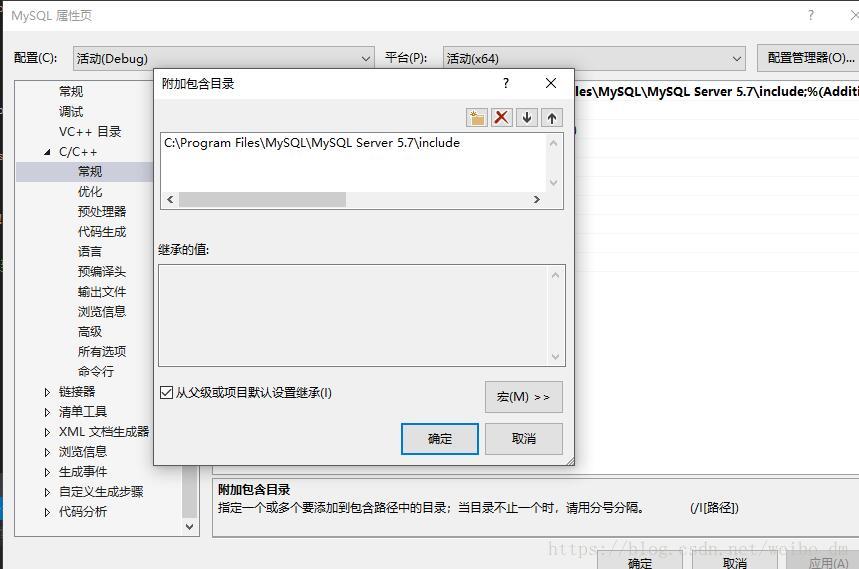Click 取消 at the bottom of MySQL 属性页
Viewport: 859px width, 569px height.
click(x=735, y=561)
